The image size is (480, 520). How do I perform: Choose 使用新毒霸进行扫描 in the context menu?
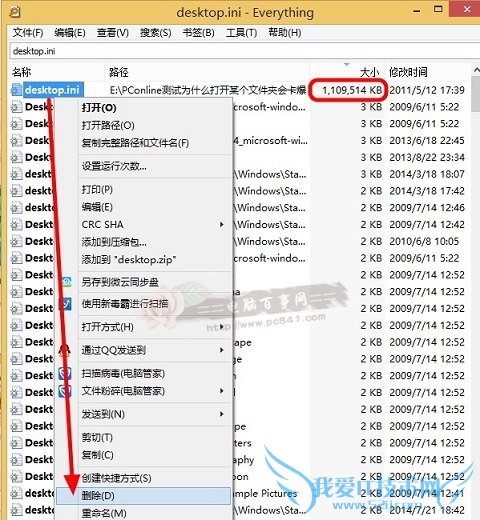125,303
